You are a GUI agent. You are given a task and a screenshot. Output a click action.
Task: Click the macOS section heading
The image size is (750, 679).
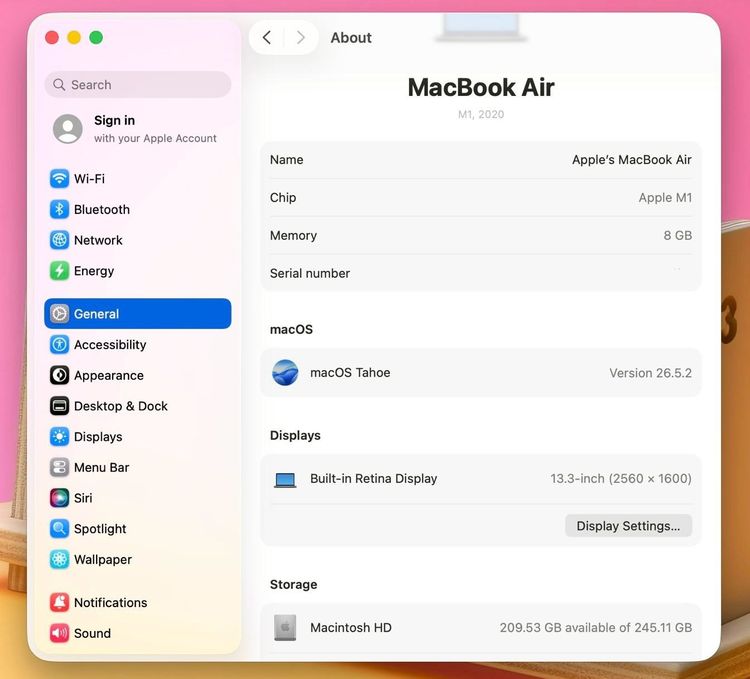click(x=291, y=329)
